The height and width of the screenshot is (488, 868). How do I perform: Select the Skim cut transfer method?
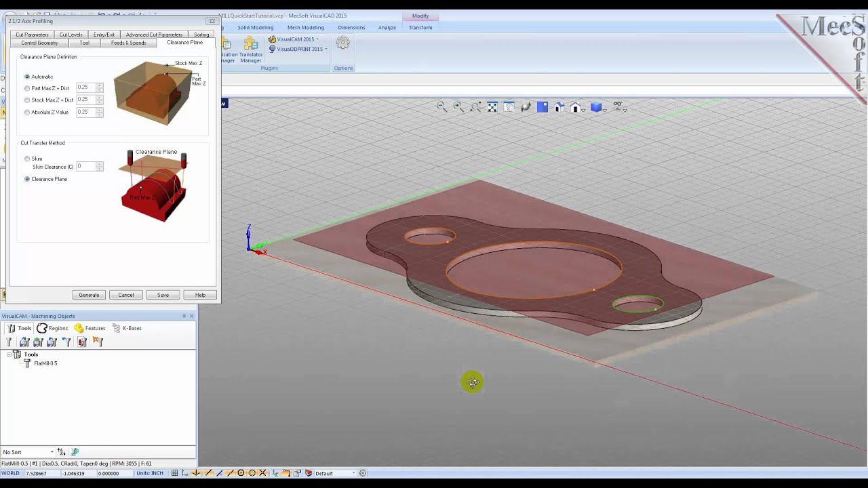27,159
